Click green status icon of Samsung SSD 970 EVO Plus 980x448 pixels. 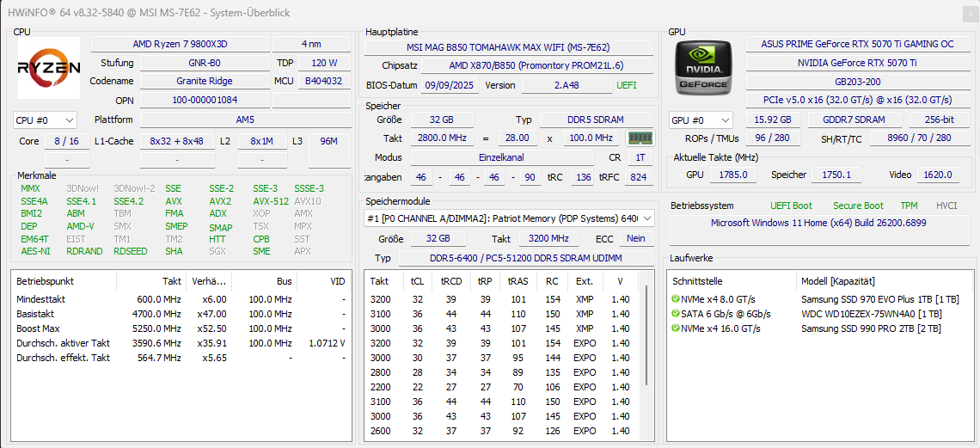click(x=675, y=298)
